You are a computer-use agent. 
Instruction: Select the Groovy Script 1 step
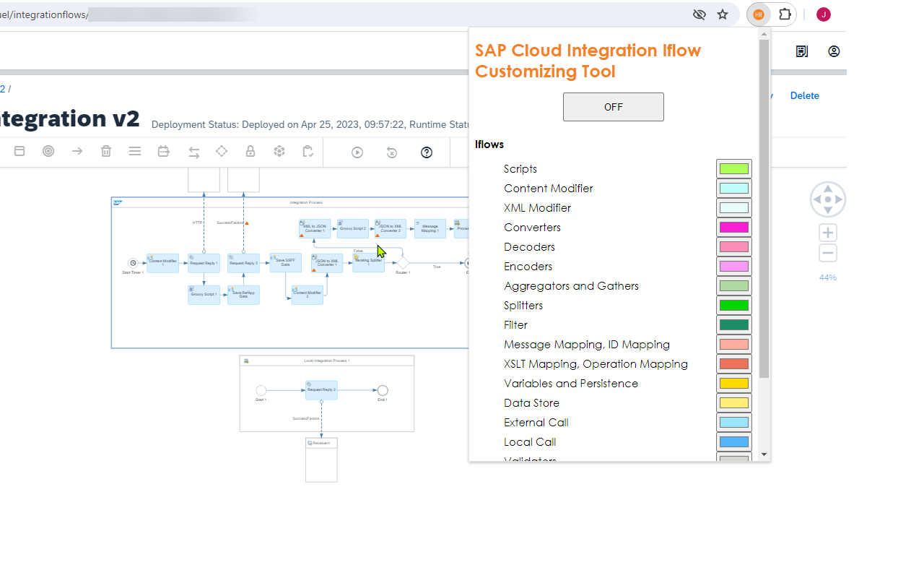204,295
